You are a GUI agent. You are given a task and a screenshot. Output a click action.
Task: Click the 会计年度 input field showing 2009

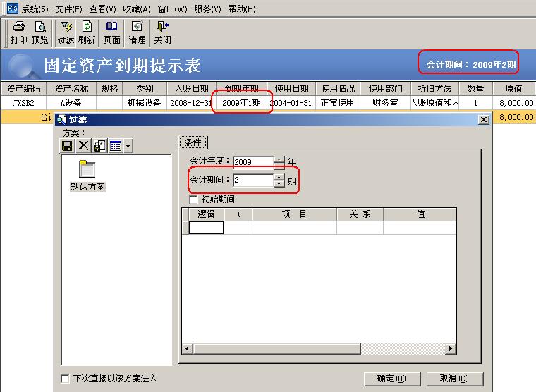(253, 162)
